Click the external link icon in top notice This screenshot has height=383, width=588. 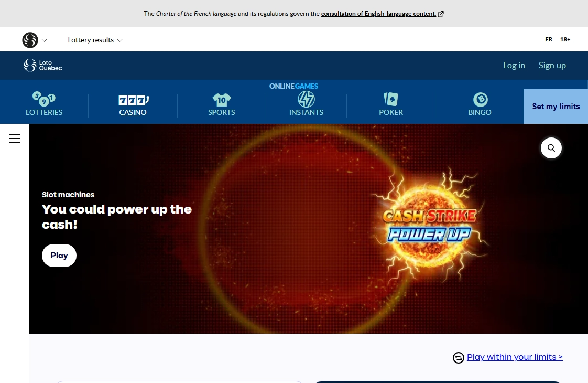tap(441, 14)
